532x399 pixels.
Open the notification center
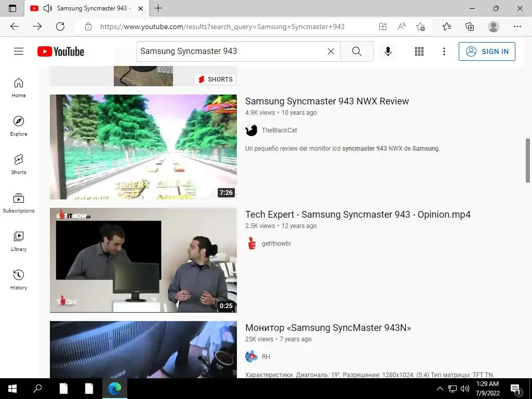point(516,389)
